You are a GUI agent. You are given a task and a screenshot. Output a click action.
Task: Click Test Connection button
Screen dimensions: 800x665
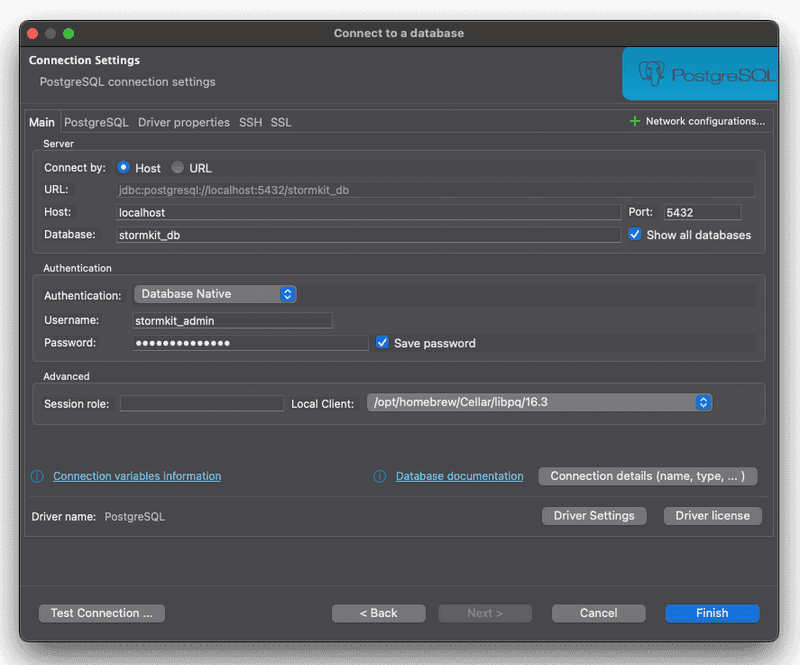coord(102,613)
